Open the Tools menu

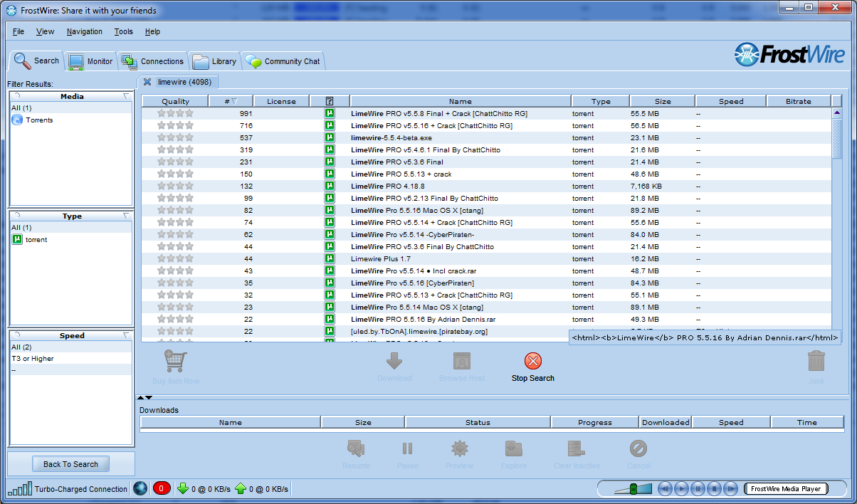coord(123,31)
